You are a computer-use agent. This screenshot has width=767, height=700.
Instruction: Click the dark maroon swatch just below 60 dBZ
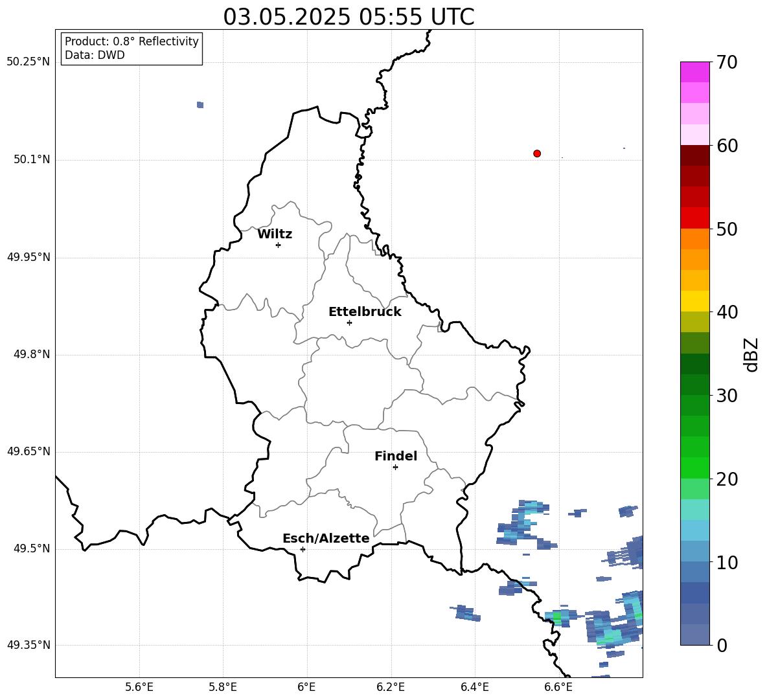click(x=694, y=155)
